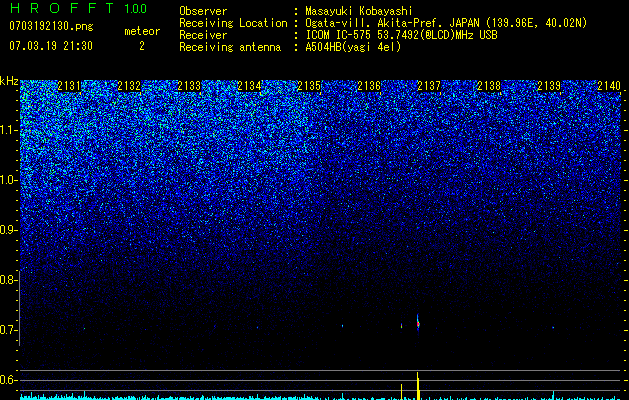Select the file name 0703192130.png

pos(51,26)
